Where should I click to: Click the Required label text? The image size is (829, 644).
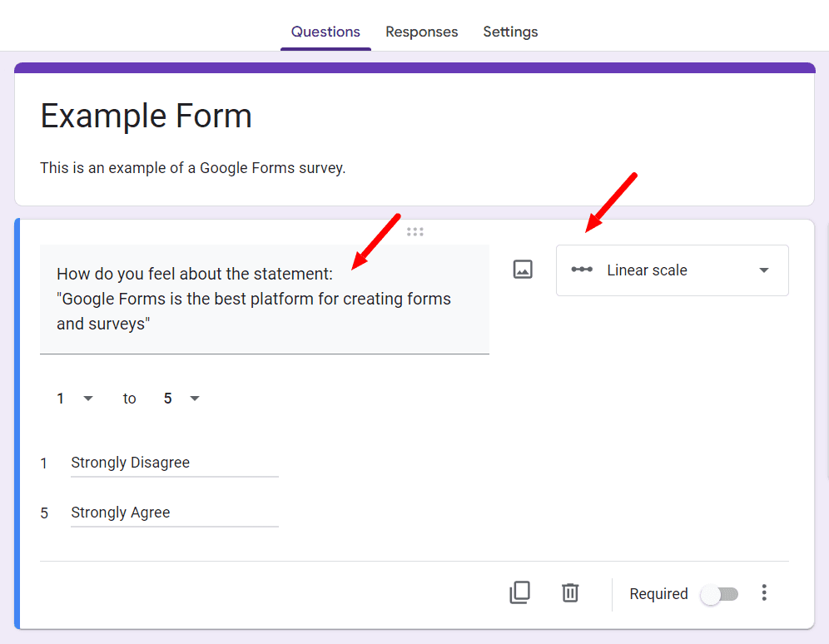click(658, 594)
